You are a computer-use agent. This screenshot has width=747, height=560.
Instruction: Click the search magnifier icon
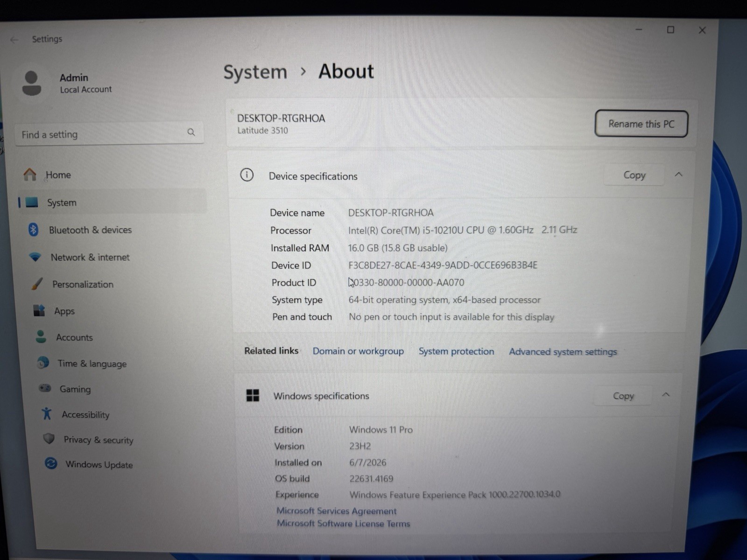tap(191, 133)
